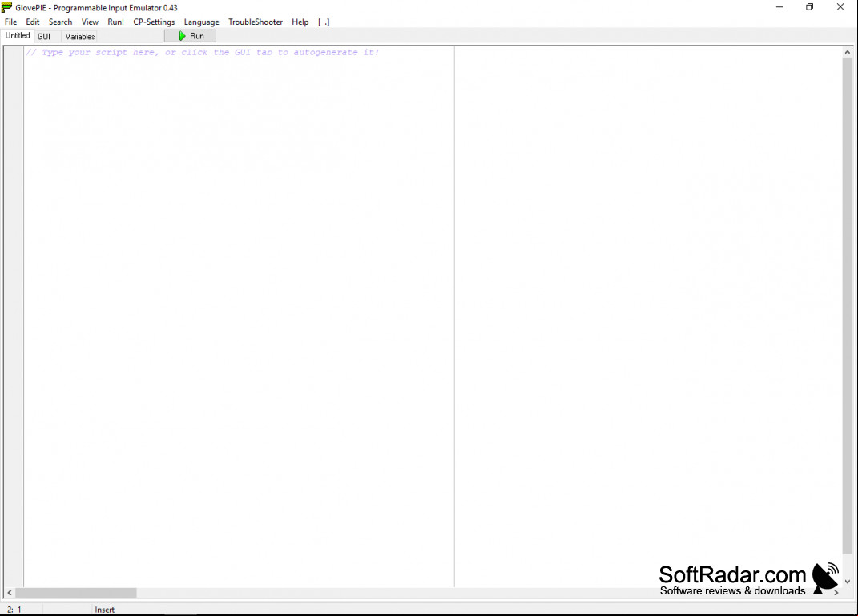Minimize the GlovePIE window
The image size is (858, 616).
tap(779, 7)
